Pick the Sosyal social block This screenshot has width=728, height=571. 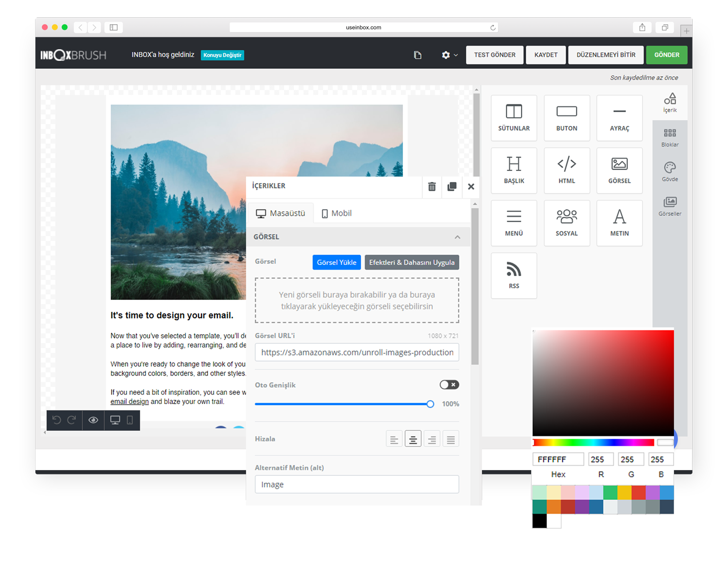click(566, 223)
